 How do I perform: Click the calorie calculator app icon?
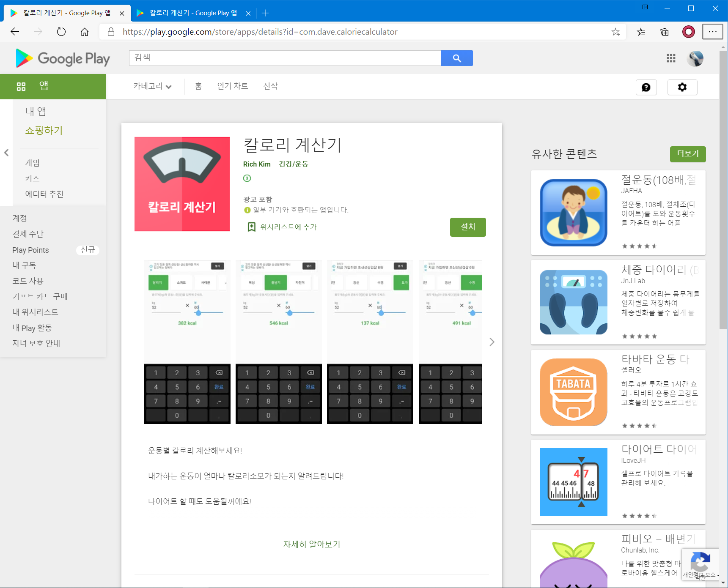pyautogui.click(x=182, y=184)
